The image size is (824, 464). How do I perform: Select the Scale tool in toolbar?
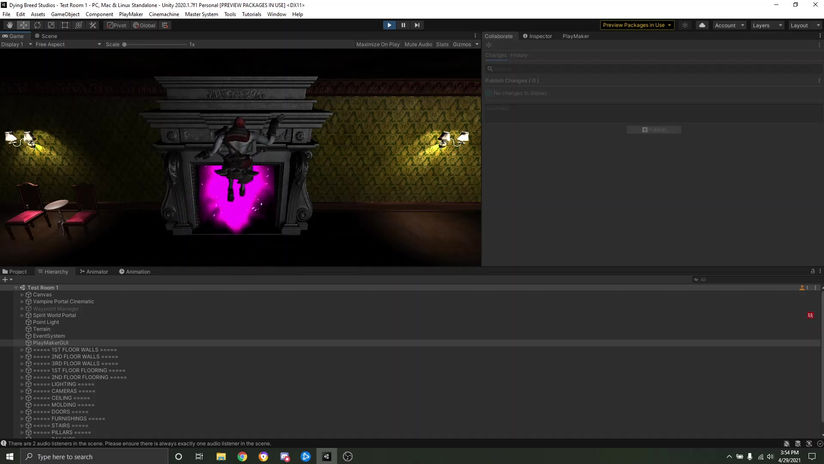(51, 25)
